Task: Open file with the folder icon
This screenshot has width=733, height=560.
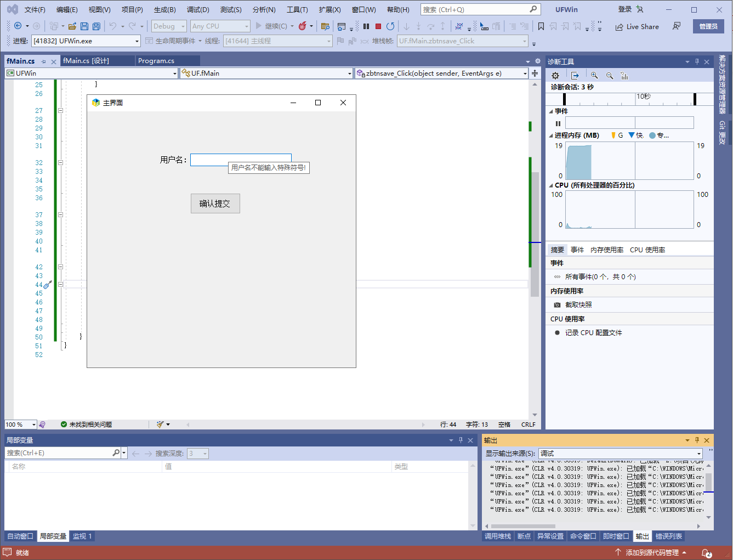Action: click(72, 26)
